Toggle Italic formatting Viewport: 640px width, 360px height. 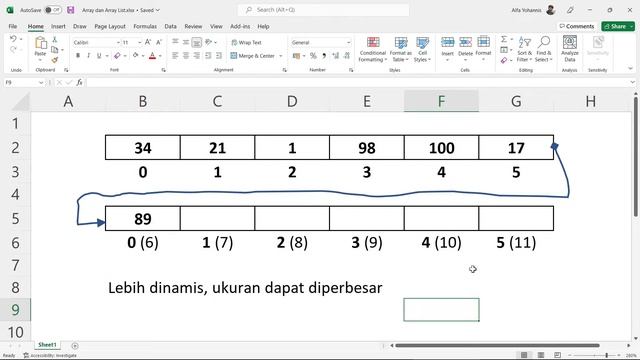click(x=88, y=56)
